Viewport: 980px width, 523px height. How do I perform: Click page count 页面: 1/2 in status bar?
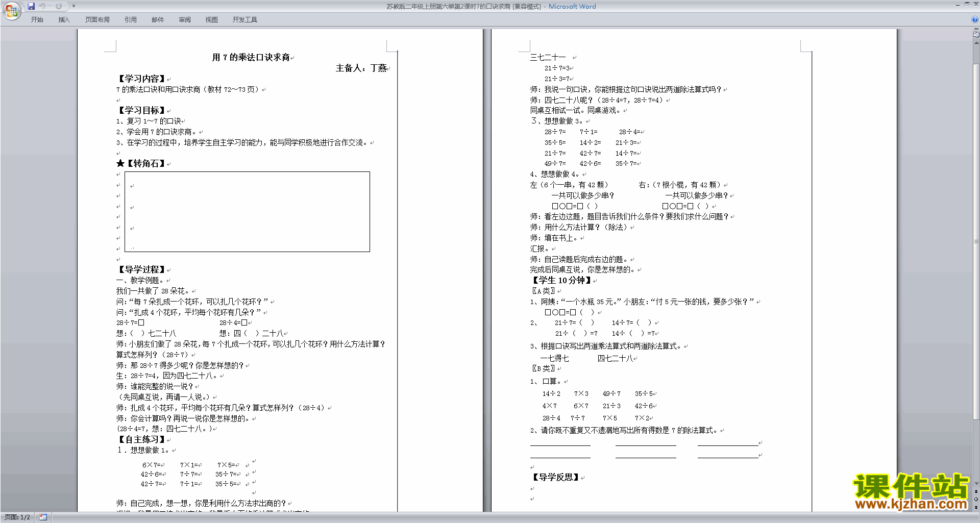[x=17, y=517]
